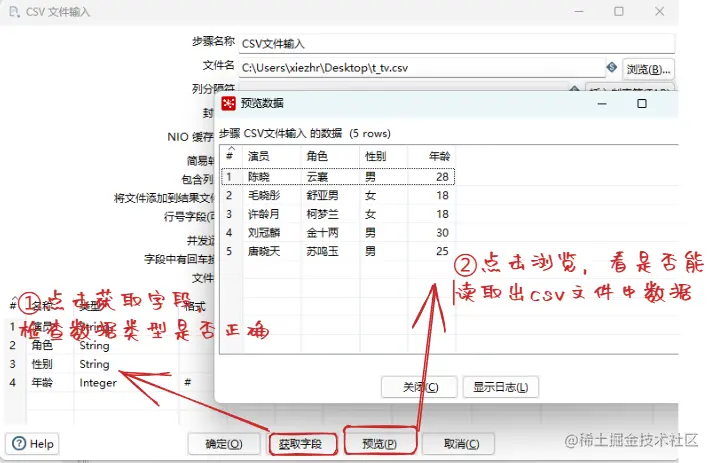This screenshot has height=463, width=713.
Task: Focus the 步骤名称 input field
Action: tap(456, 44)
